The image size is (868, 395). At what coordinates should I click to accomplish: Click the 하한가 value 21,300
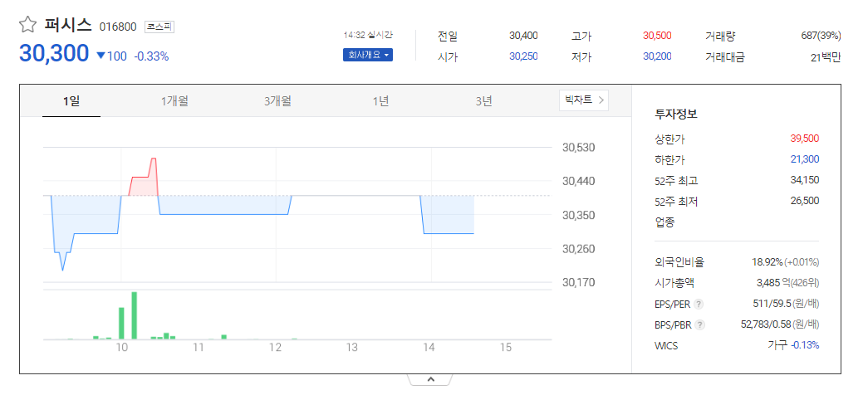(x=805, y=159)
